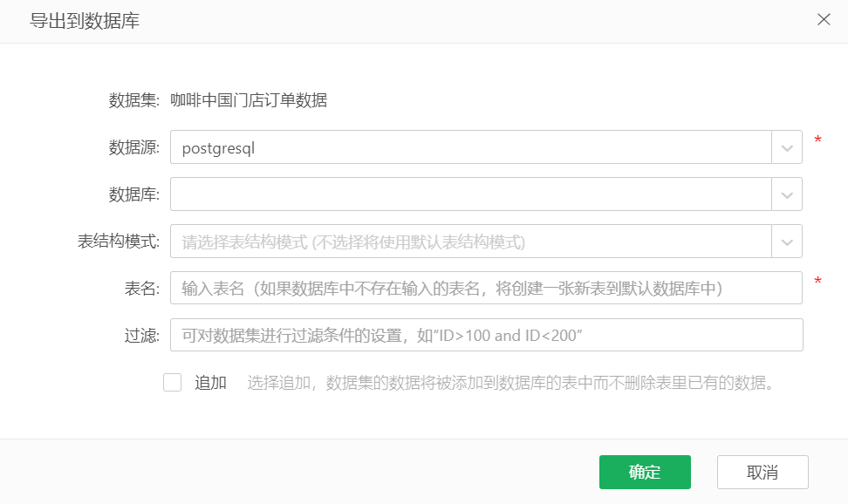Click the red asterisk beside 数据源
The height and width of the screenshot is (504, 848).
(x=817, y=141)
